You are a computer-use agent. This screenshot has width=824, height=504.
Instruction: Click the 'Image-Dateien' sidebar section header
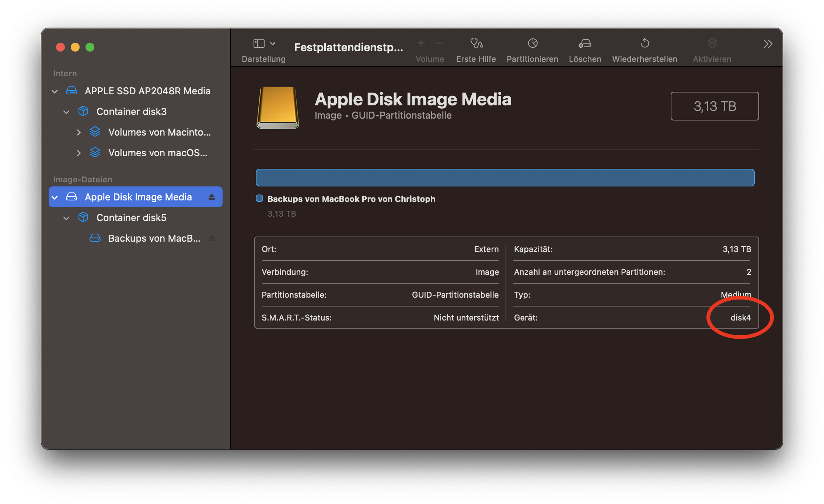pyautogui.click(x=83, y=179)
